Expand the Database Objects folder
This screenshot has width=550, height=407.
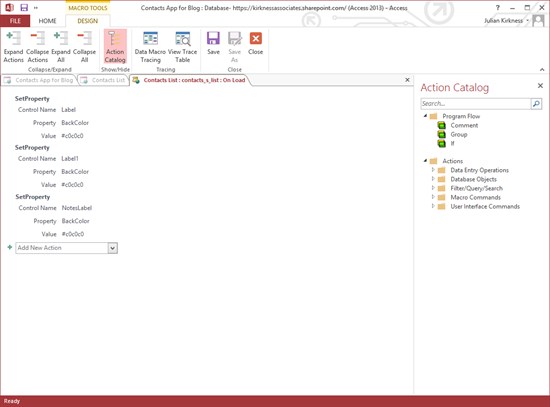click(433, 179)
